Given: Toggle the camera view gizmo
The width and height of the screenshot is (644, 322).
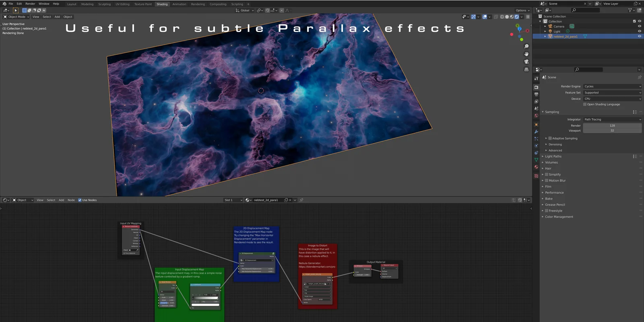Looking at the screenshot, I should point(526,62).
